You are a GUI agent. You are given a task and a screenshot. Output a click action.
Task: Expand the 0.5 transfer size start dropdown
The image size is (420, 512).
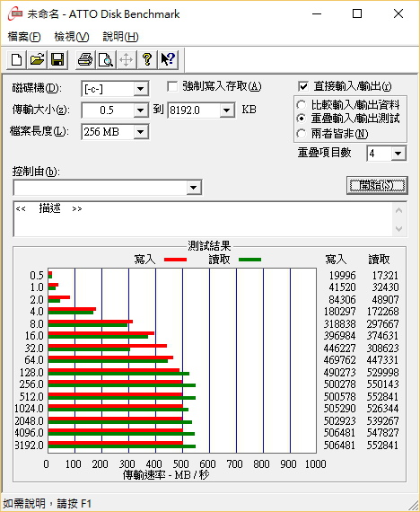click(x=141, y=110)
